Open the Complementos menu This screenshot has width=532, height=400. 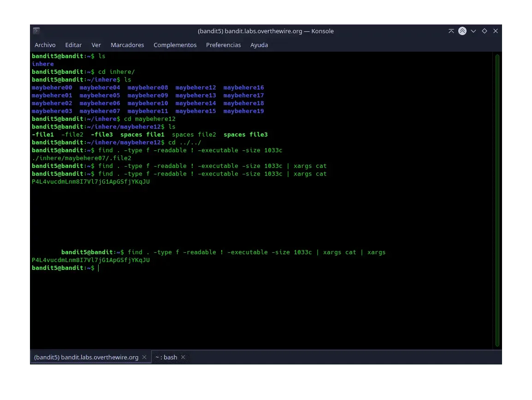pos(175,45)
